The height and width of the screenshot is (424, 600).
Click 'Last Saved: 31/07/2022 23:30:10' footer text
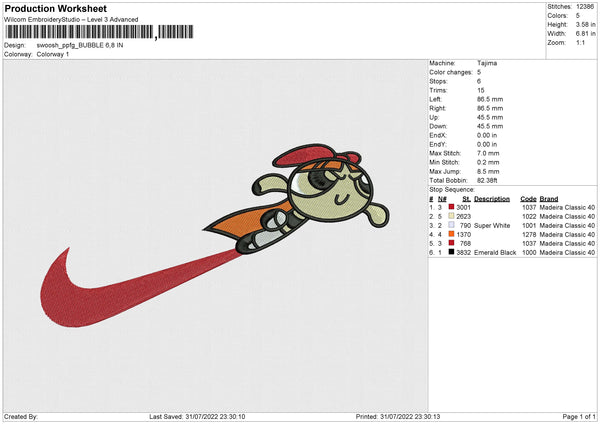(x=197, y=417)
